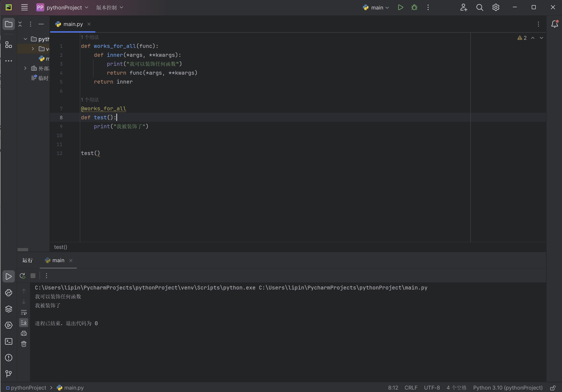Click the Search icon in top bar
The image size is (562, 392).
(x=480, y=8)
